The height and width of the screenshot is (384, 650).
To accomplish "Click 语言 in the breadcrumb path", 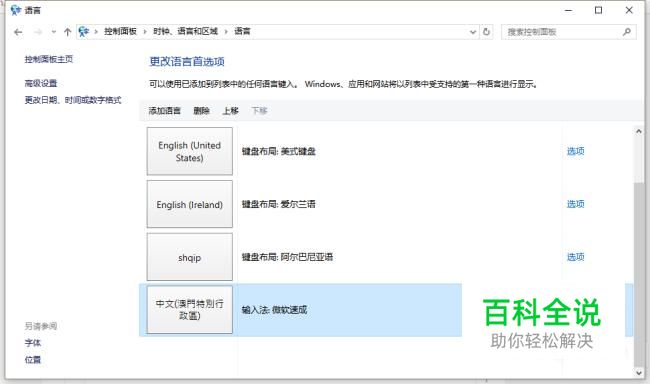I will 242,32.
